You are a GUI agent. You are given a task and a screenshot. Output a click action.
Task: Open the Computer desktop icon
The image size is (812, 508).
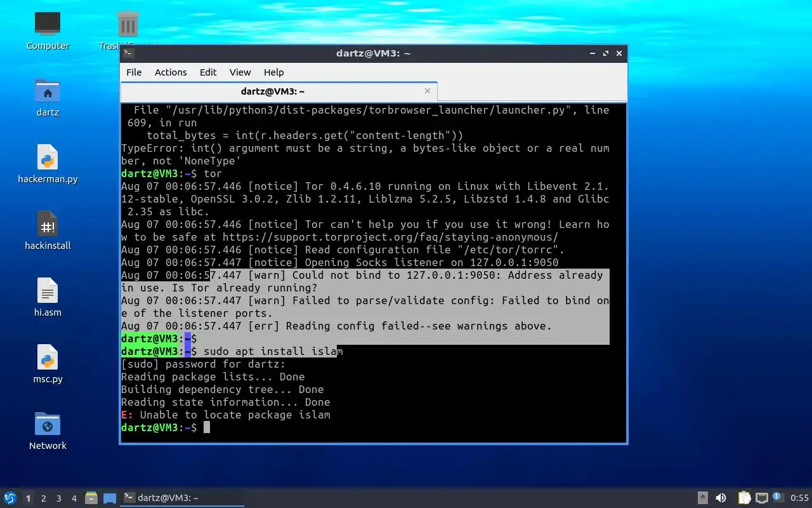pos(48,31)
